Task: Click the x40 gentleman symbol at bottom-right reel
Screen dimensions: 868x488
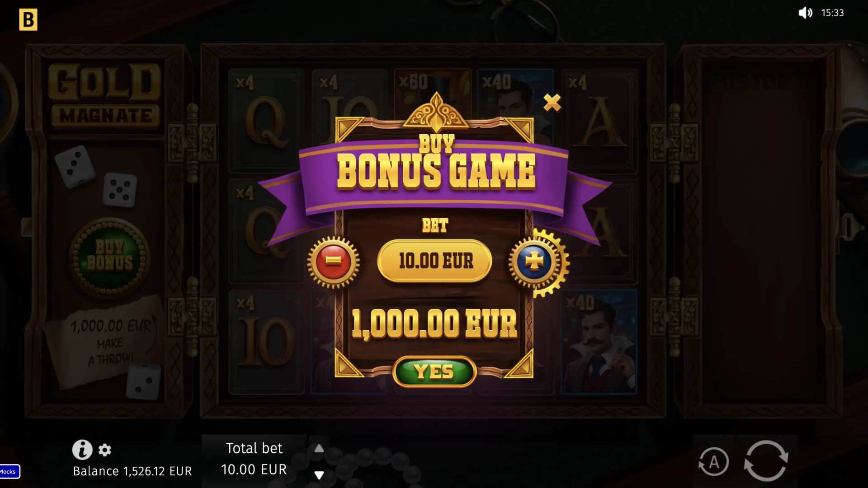Action: pos(599,343)
